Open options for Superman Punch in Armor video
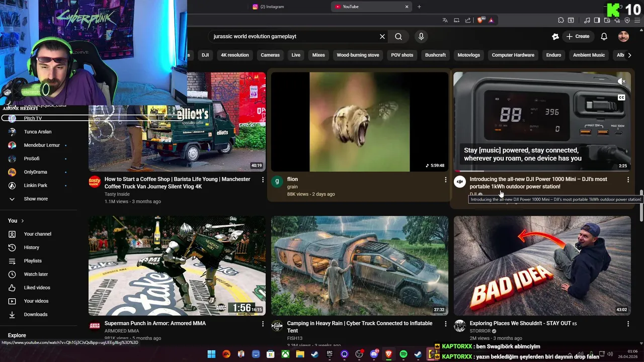 [x=263, y=324]
